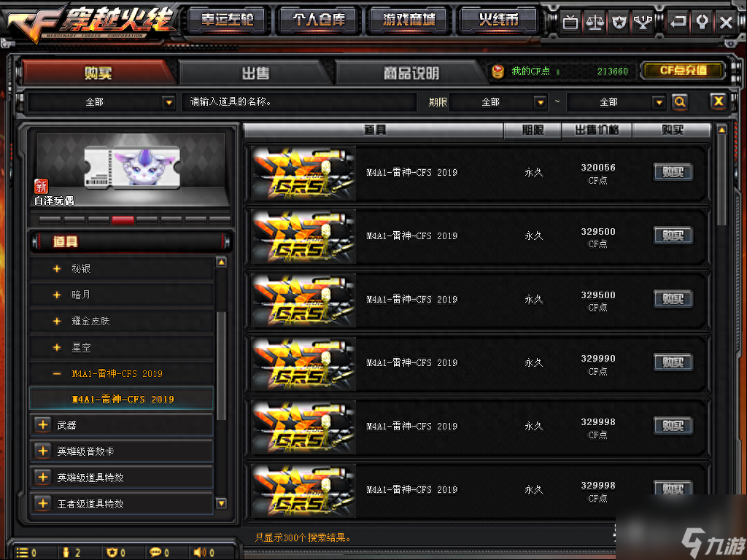Viewport: 747px width, 560px height.
Task: Click the 只显示300个搜索结果 notice
Action: point(303,537)
